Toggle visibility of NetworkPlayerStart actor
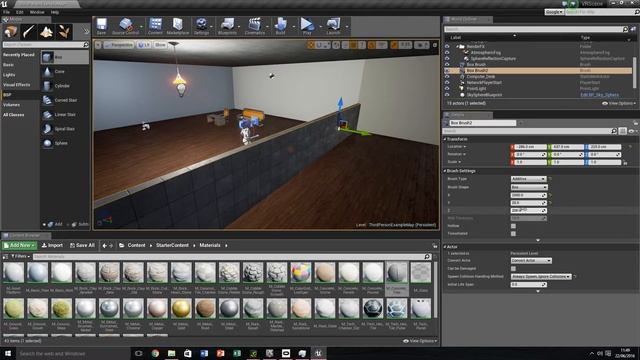The image size is (640, 360). coord(447,82)
